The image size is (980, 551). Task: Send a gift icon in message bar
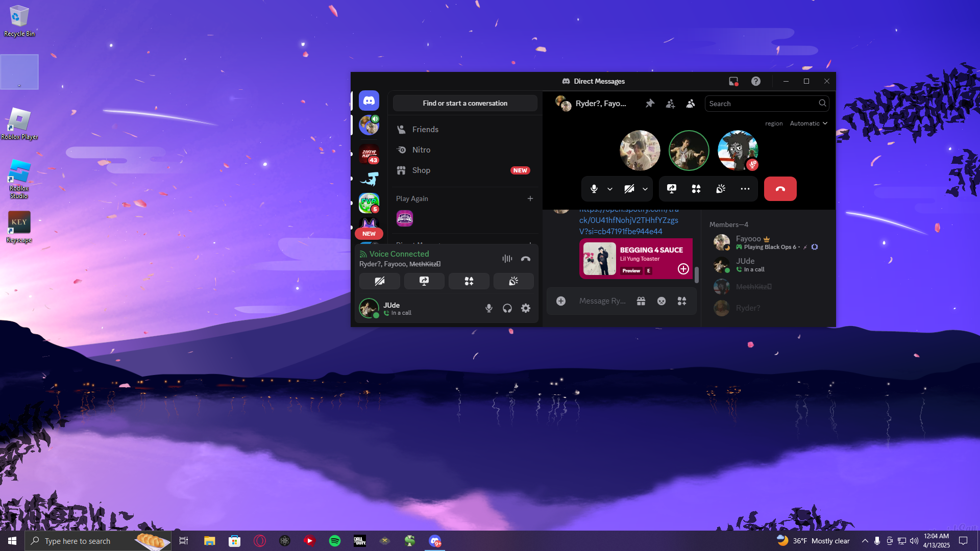[x=641, y=301]
